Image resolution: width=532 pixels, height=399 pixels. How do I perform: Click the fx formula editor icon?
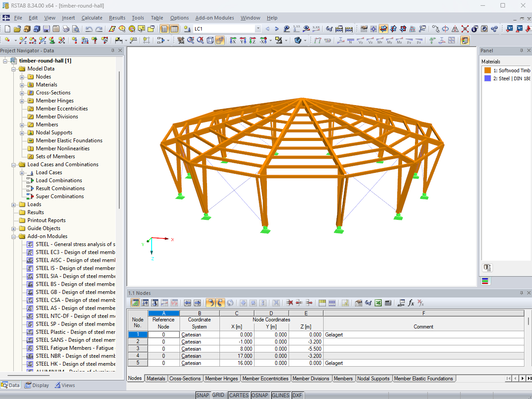[411, 303]
